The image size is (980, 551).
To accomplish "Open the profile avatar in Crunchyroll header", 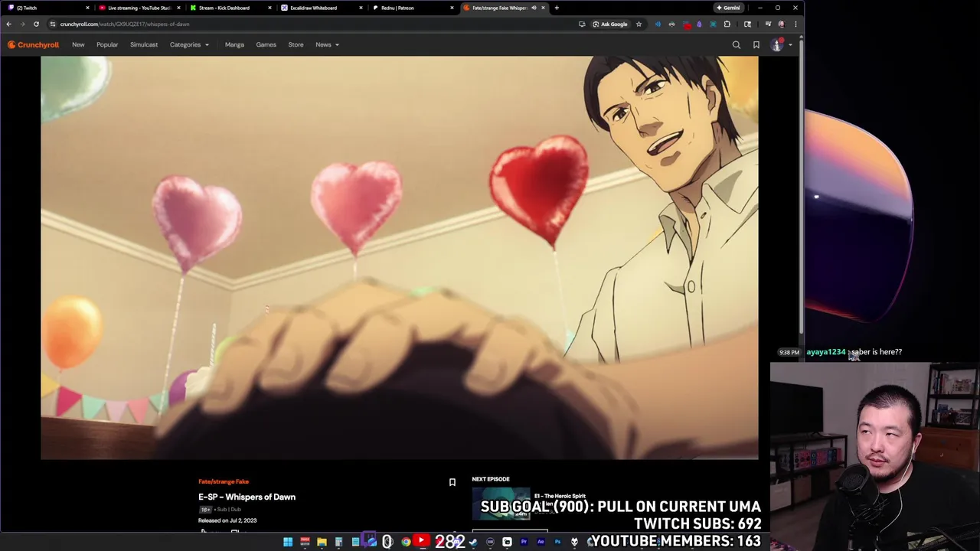I will coord(777,45).
